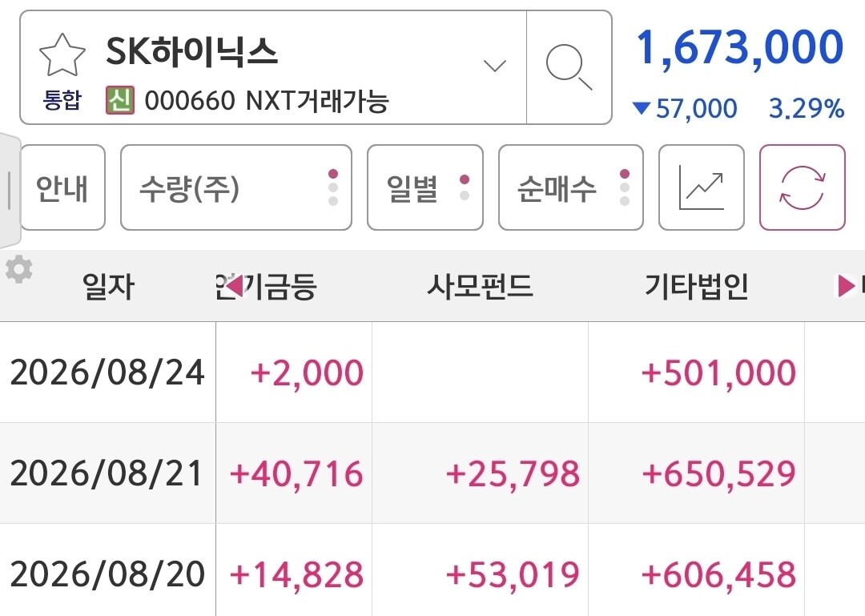The image size is (865, 616).
Task: Select the 사모펀드 column header
Action: (480, 287)
